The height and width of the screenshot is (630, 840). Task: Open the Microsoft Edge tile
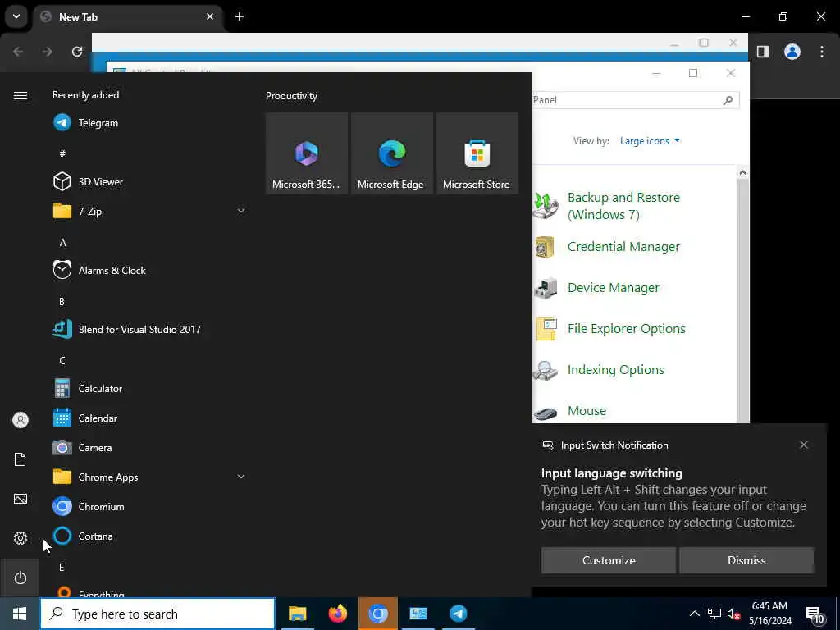point(391,153)
